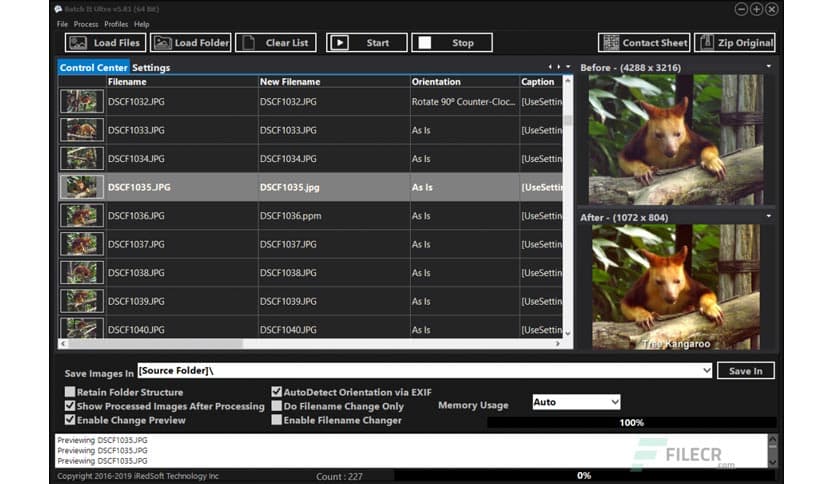This screenshot has height=484, width=836.
Task: Sort by the New Filename column header
Action: coord(334,82)
